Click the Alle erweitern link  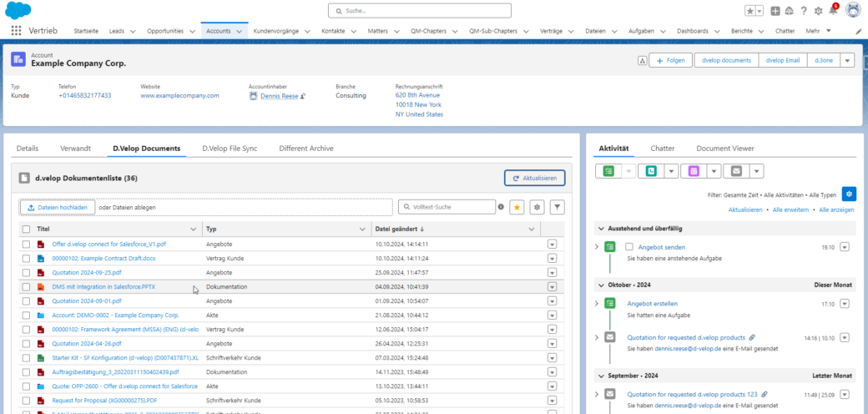pyautogui.click(x=790, y=210)
